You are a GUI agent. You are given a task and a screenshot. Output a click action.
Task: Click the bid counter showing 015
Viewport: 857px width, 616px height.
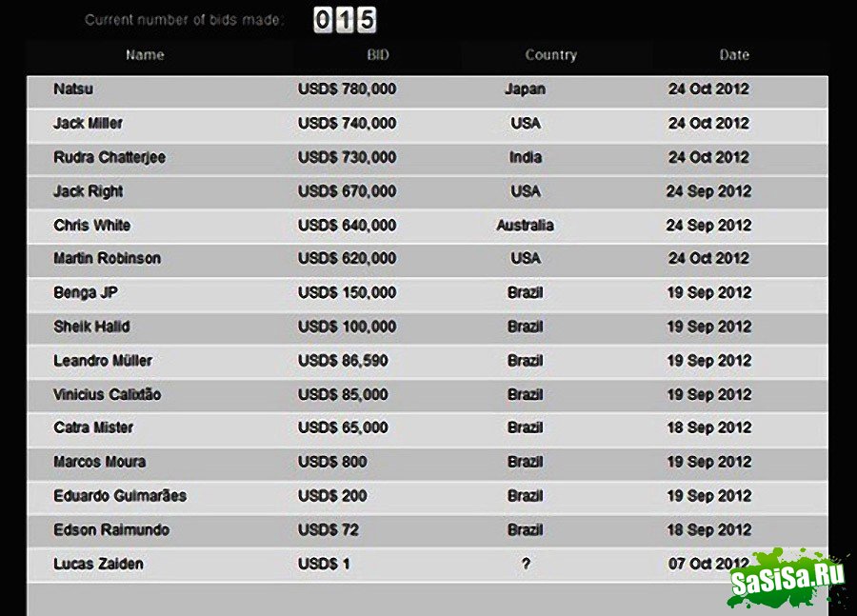click(x=345, y=20)
